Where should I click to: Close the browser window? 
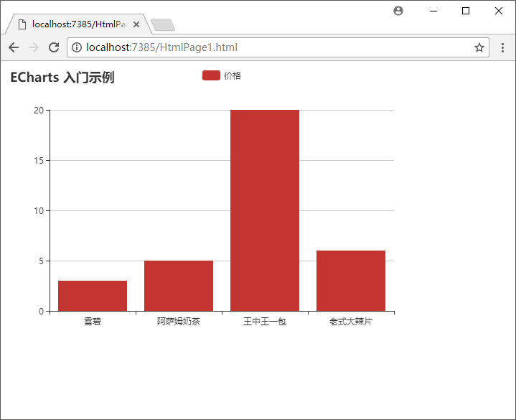(499, 11)
